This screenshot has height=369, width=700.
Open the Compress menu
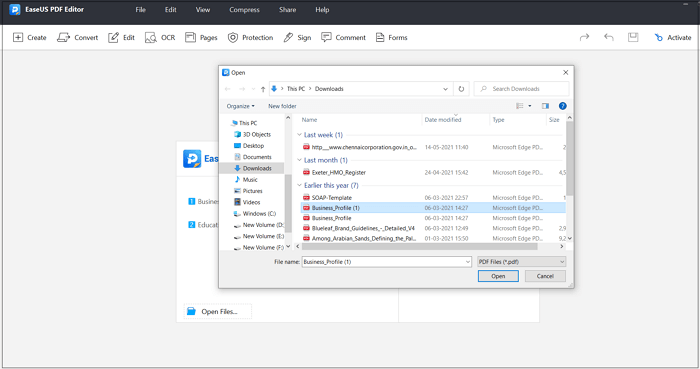[244, 9]
